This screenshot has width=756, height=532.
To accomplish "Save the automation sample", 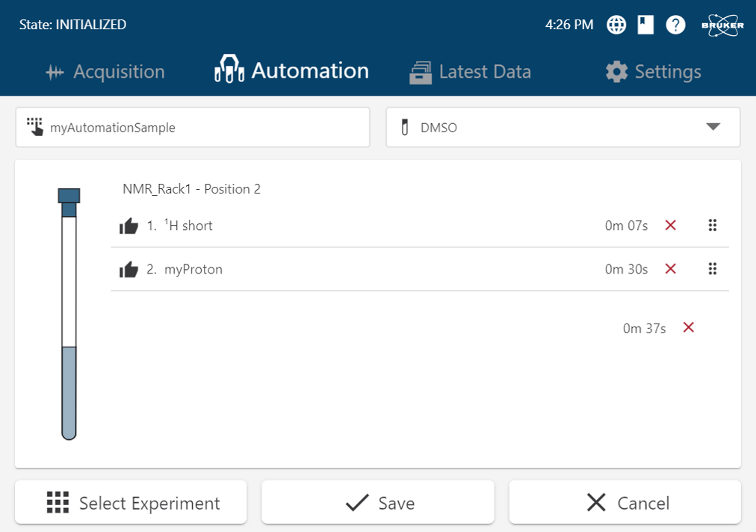I will [377, 503].
